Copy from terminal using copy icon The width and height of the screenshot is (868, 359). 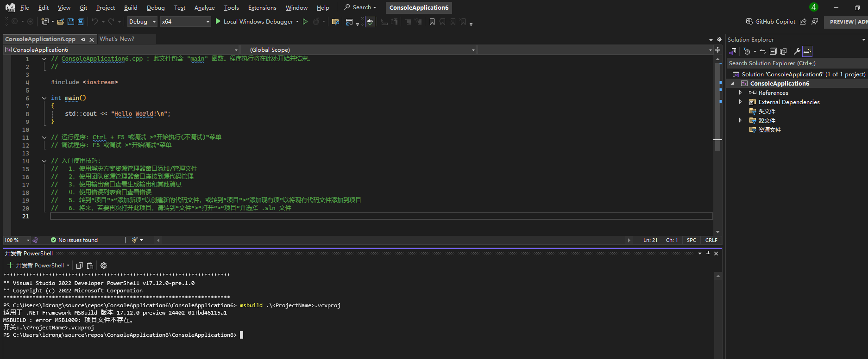click(x=79, y=266)
